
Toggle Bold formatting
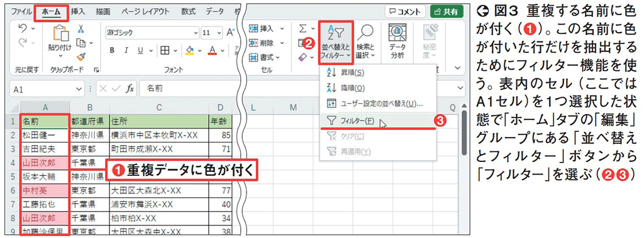pos(112,50)
